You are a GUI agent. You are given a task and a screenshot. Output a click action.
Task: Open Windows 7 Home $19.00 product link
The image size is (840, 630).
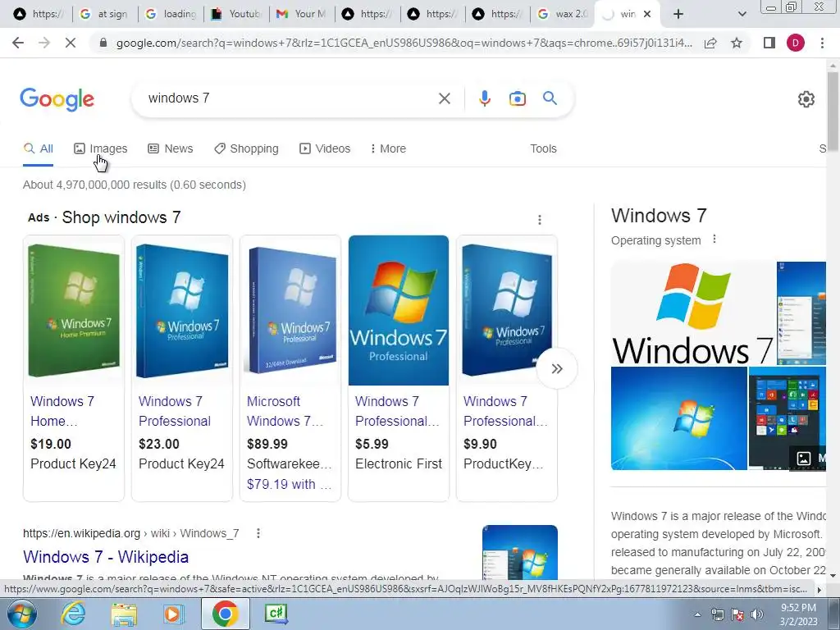[62, 411]
